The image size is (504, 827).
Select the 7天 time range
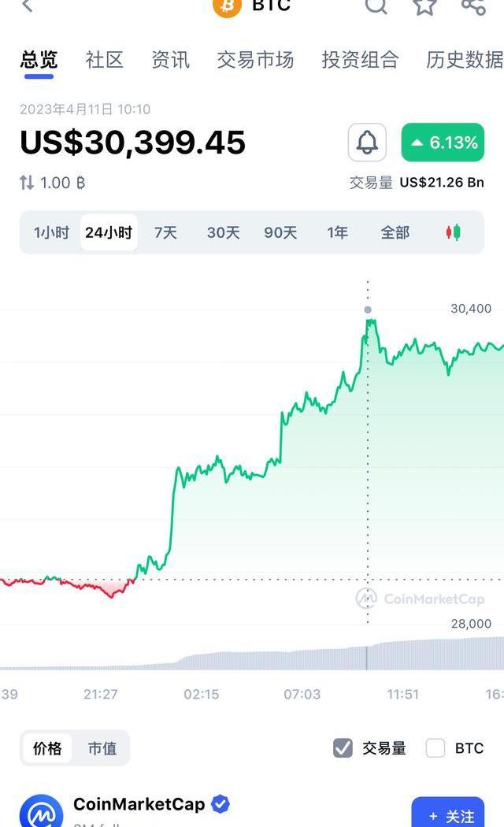click(x=165, y=232)
